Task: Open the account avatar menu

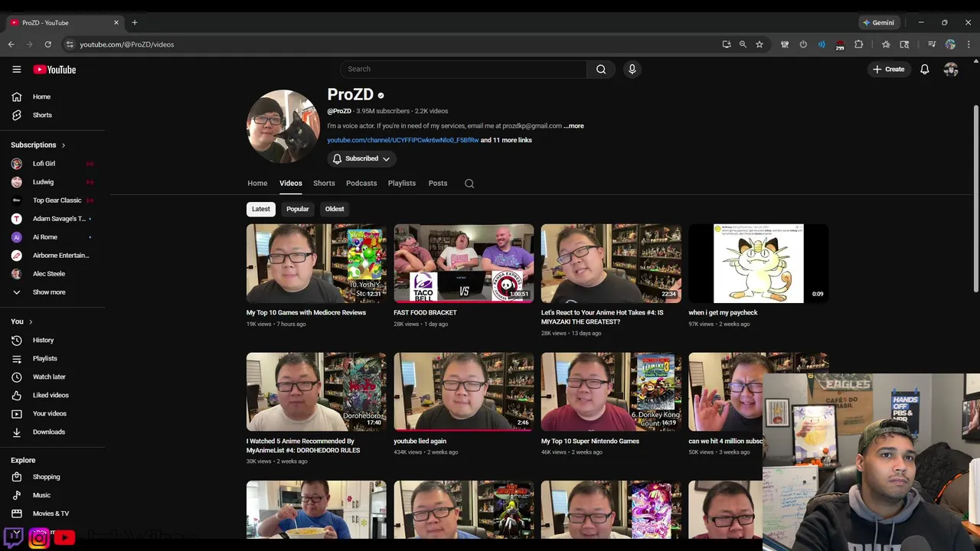Action: coord(951,69)
